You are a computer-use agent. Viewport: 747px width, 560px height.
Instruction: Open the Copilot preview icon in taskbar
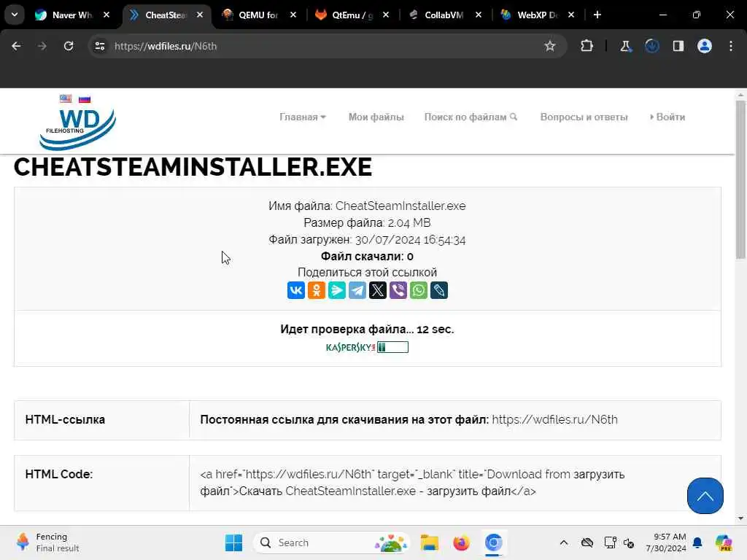point(724,542)
